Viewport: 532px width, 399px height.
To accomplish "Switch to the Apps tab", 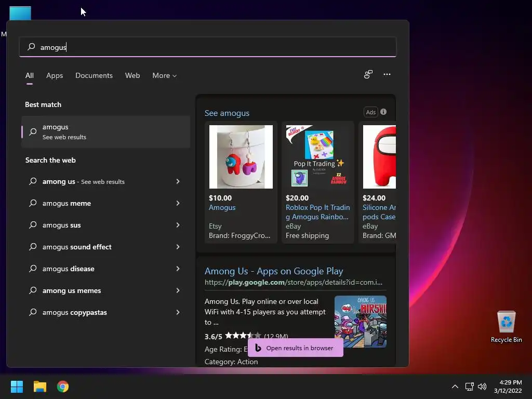I will (54, 75).
